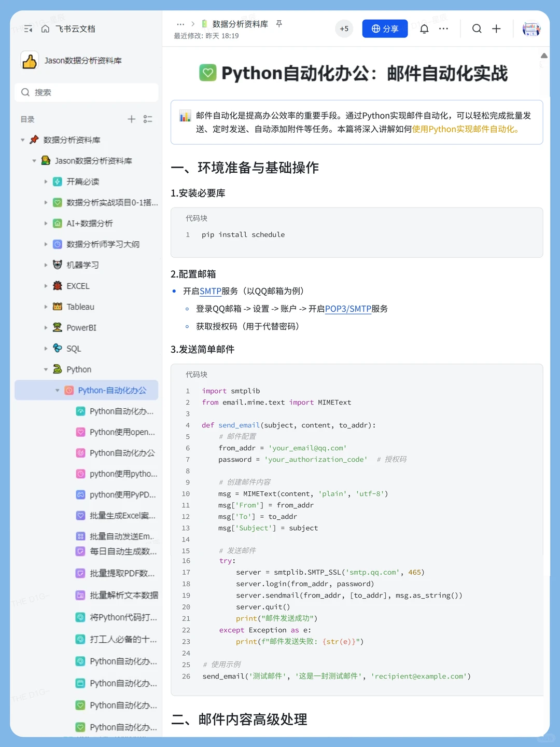Viewport: 560px width, 747px height.
Task: Collapse the left sidebar panel
Action: [x=28, y=29]
